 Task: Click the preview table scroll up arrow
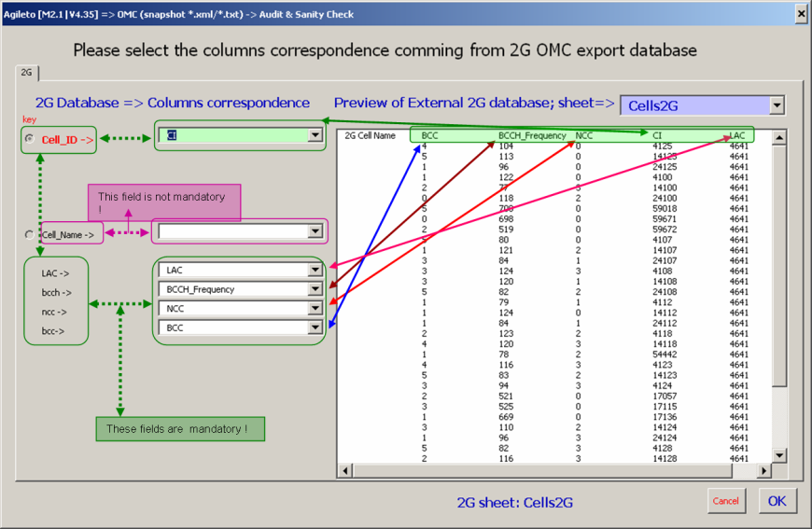[779, 137]
